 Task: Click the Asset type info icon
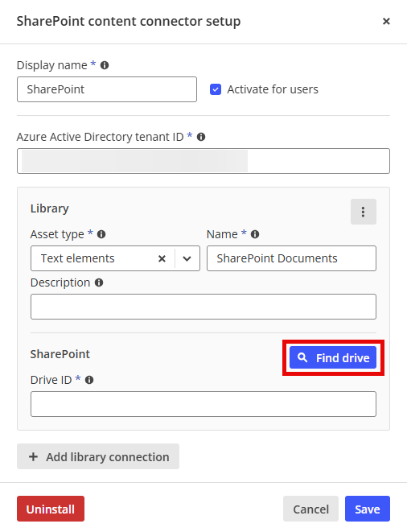point(101,234)
